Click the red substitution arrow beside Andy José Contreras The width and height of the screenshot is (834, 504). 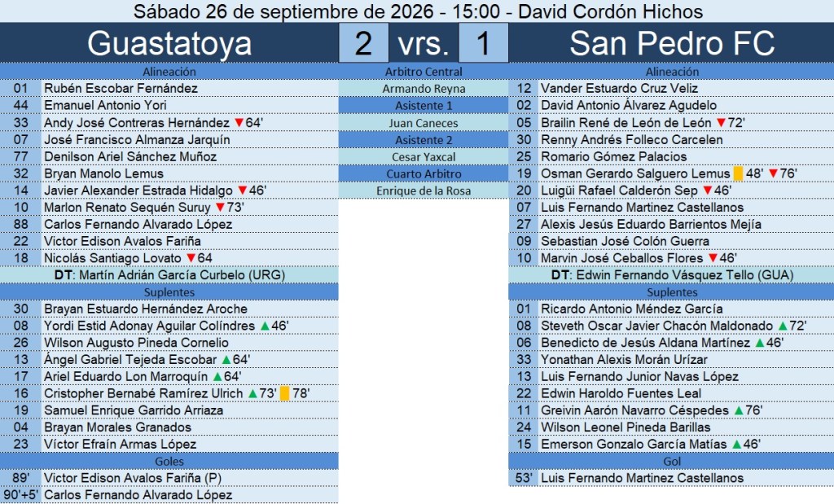point(239,123)
